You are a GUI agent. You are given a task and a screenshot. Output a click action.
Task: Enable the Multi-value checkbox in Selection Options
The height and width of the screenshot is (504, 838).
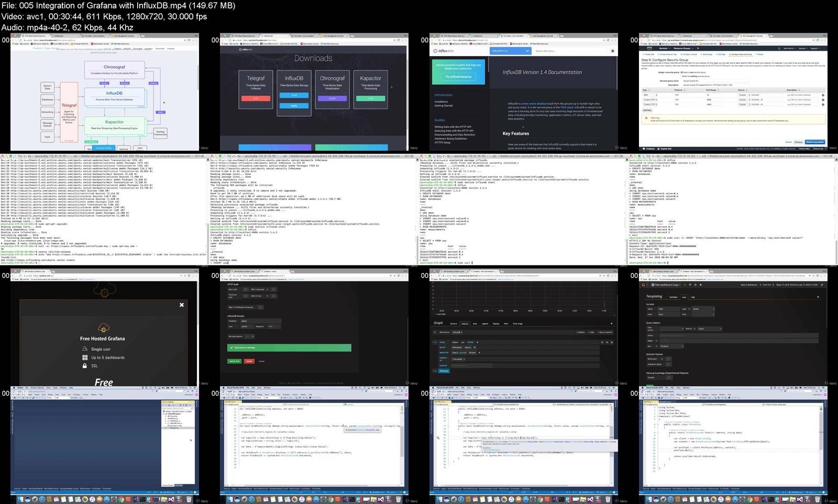668,359
